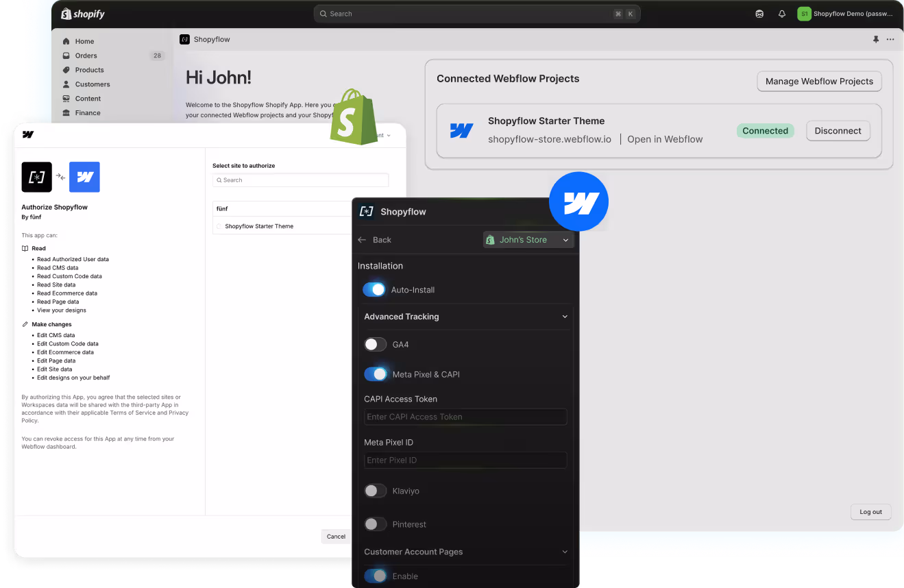Viewport: 904px width, 588px height.
Task: Collapse the Customer Account Pages section
Action: click(x=565, y=552)
